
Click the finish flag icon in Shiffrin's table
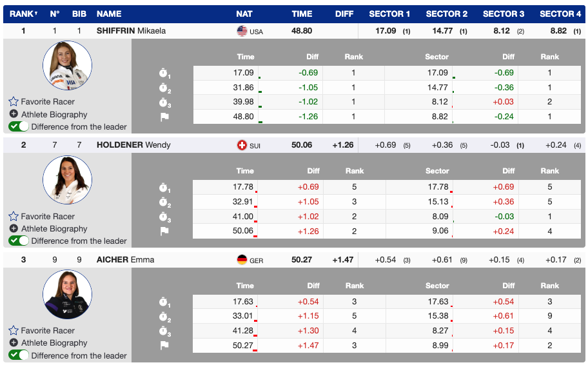pyautogui.click(x=164, y=117)
